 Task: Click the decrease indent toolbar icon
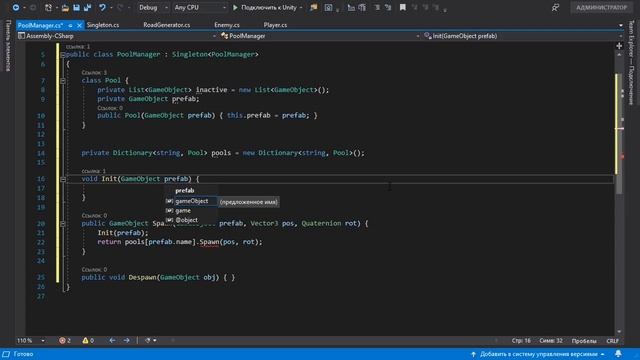pos(351,7)
